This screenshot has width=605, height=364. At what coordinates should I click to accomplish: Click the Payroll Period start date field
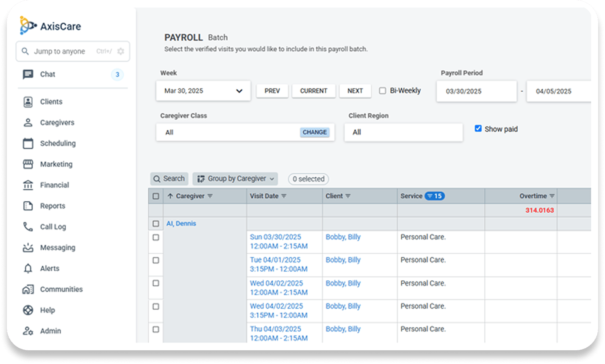(x=476, y=91)
